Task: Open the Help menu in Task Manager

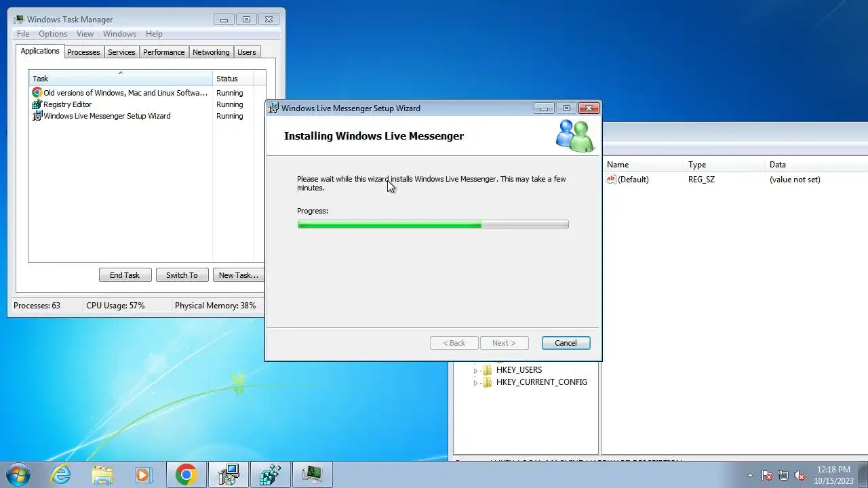Action: coord(154,34)
